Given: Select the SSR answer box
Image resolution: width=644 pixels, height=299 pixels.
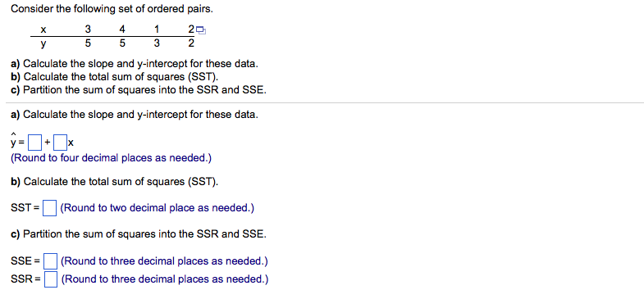Looking at the screenshot, I should point(51,279).
